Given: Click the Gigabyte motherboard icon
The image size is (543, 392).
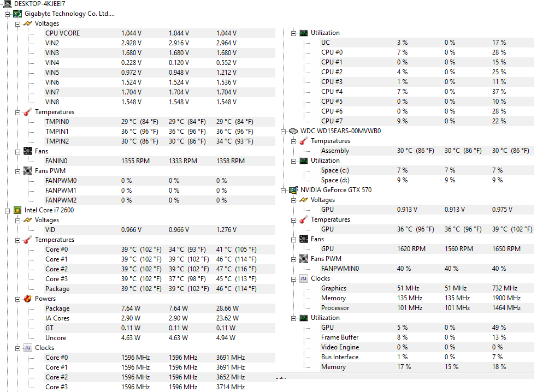Looking at the screenshot, I should point(17,14).
